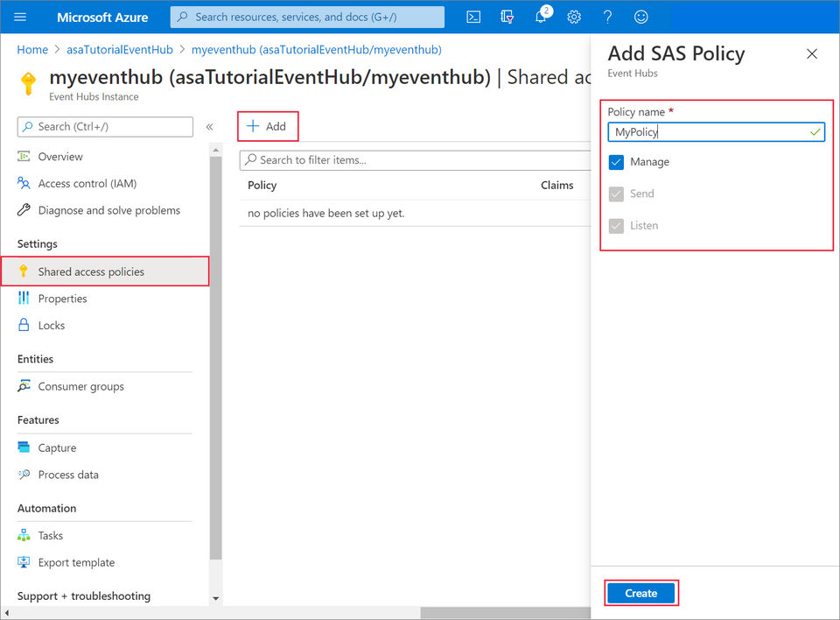Click Diagnose and solve problems wrench icon
The width and height of the screenshot is (840, 620).
coord(24,210)
